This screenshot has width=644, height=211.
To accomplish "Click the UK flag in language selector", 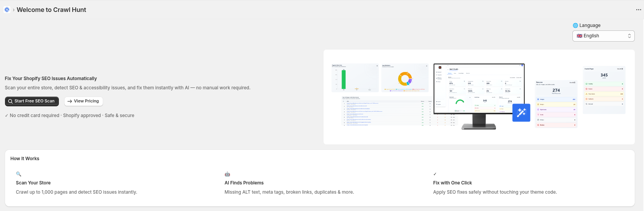I will click(x=579, y=36).
